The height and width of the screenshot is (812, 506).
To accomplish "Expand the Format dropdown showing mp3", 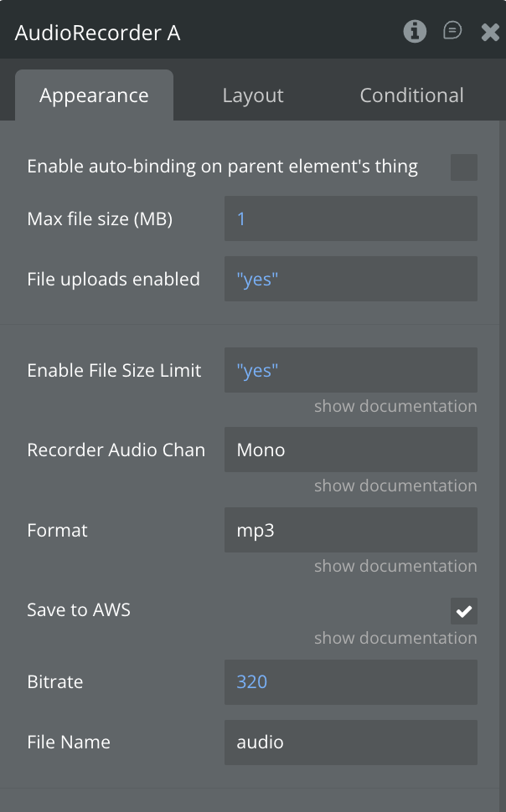I will coord(350,530).
